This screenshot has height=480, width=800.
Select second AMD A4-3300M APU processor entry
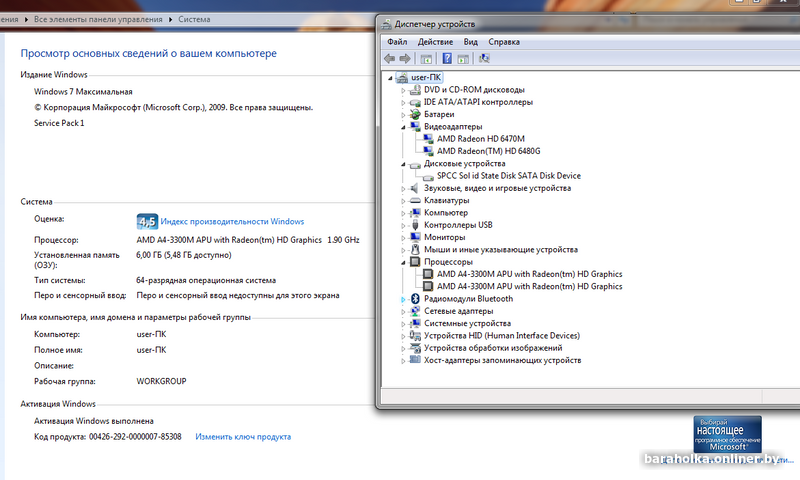point(530,286)
